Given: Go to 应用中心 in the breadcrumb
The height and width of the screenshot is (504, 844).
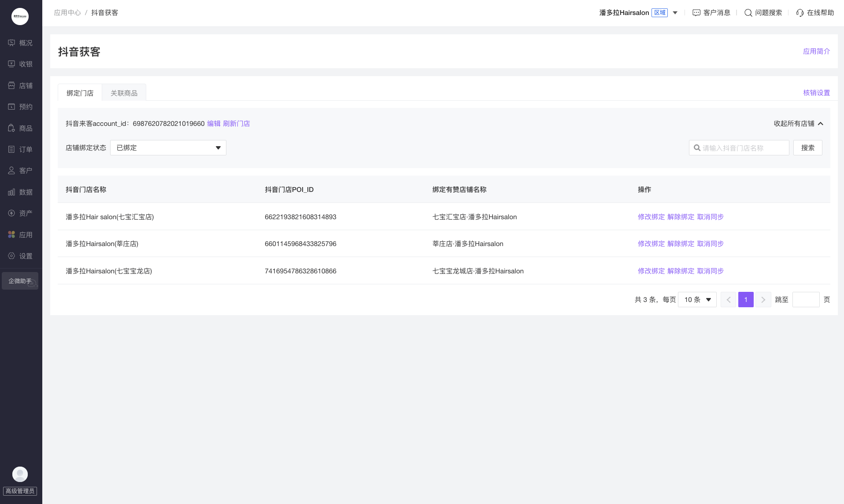Looking at the screenshot, I should point(67,13).
